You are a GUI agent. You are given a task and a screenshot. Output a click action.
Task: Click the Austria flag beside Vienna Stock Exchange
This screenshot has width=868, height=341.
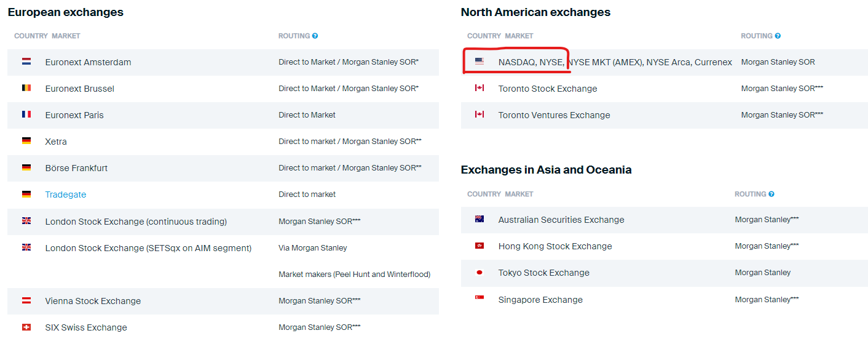coord(26,300)
